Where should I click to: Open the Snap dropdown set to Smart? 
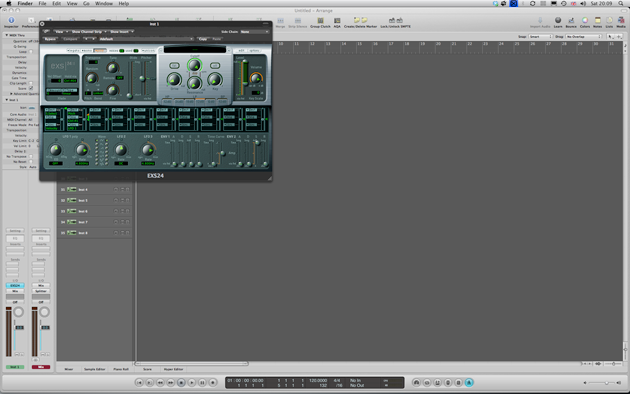click(x=540, y=37)
